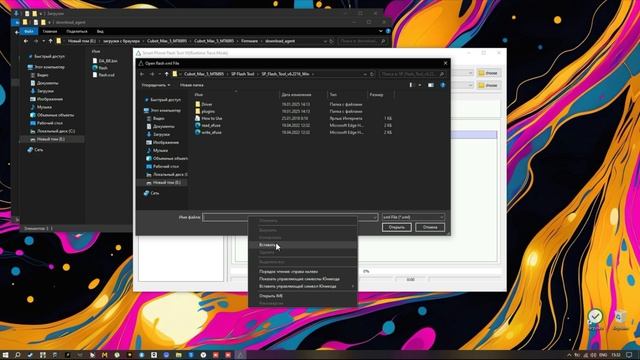Open Видео in Open dialog sidebar
The image size is (640, 360).
(x=156, y=118)
